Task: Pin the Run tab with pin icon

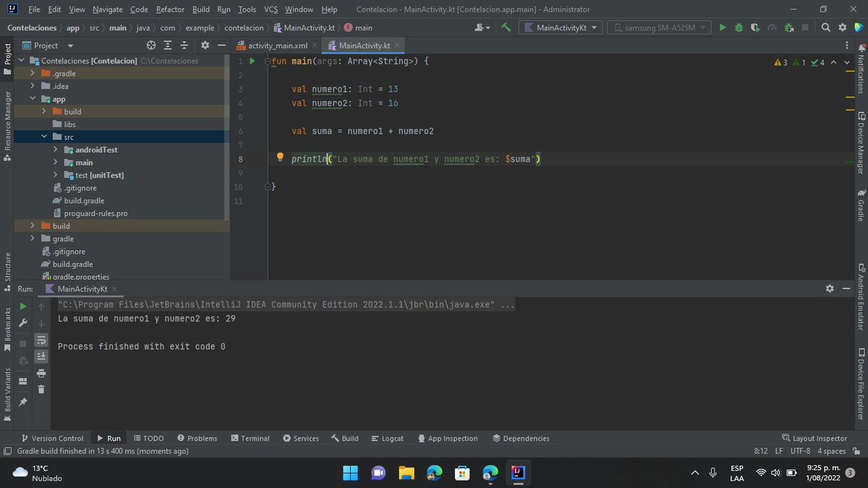Action: (23, 402)
